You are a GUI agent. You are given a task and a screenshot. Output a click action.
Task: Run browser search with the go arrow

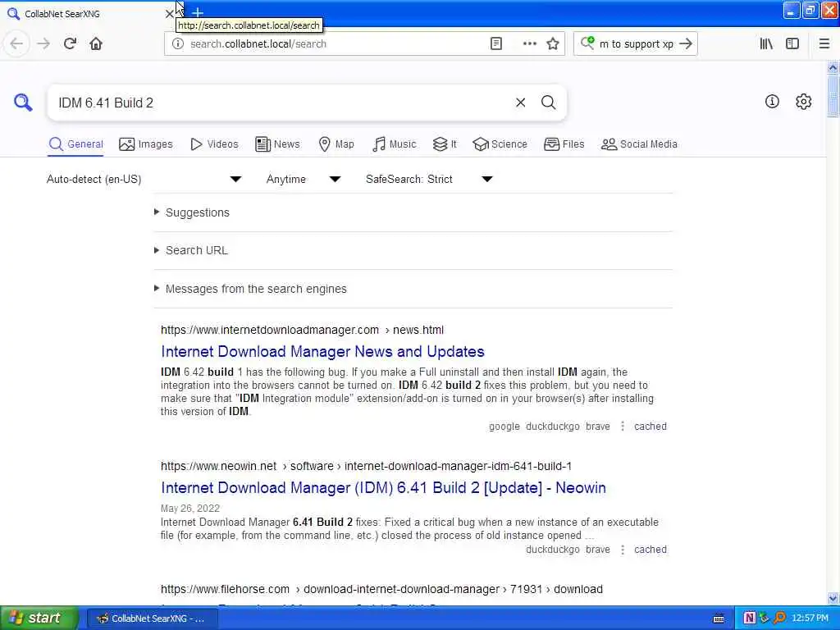(686, 44)
